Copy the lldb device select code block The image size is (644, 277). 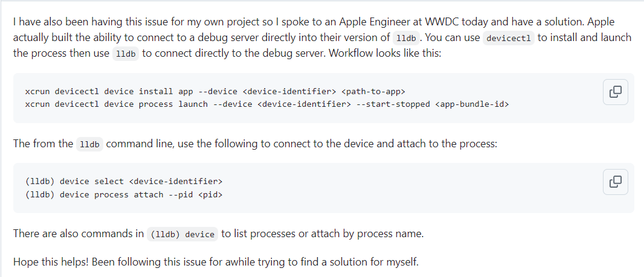(x=615, y=182)
